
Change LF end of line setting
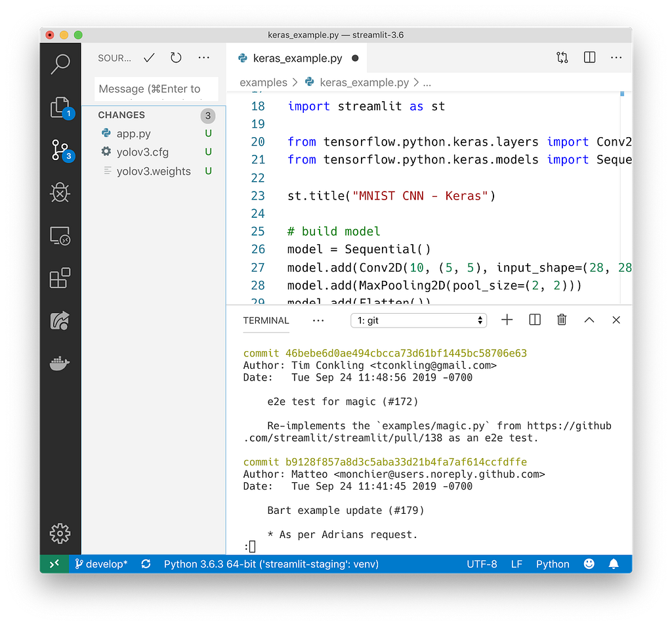(x=516, y=564)
